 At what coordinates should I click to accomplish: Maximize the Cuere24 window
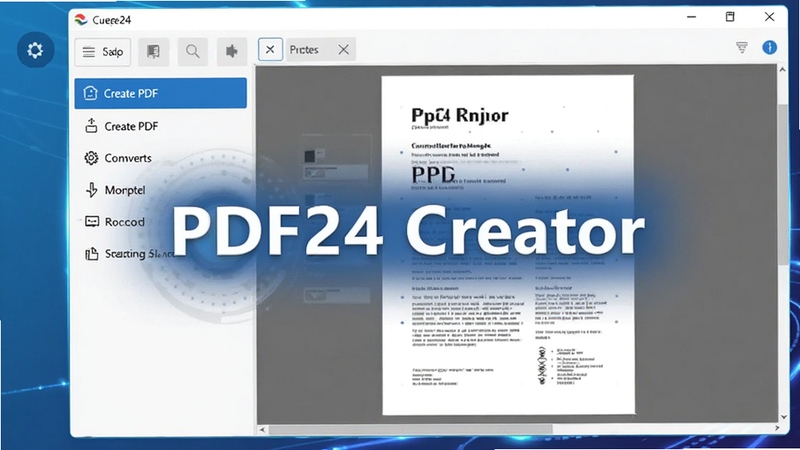(x=730, y=17)
